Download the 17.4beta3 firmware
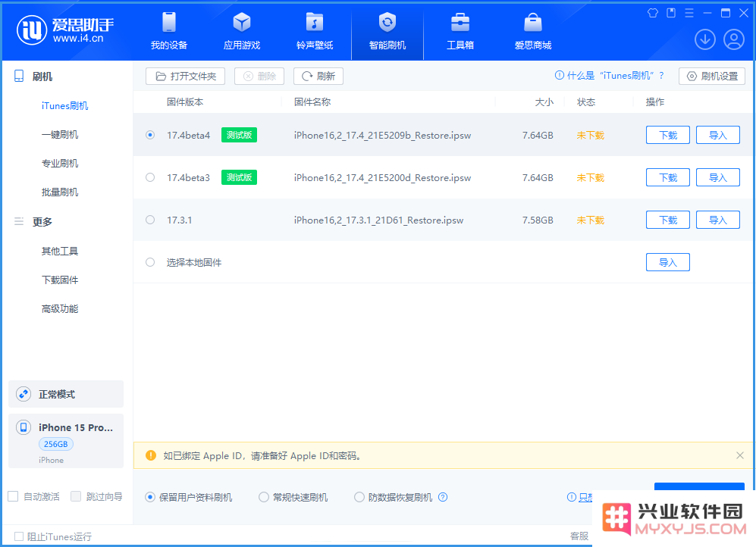 [x=668, y=177]
